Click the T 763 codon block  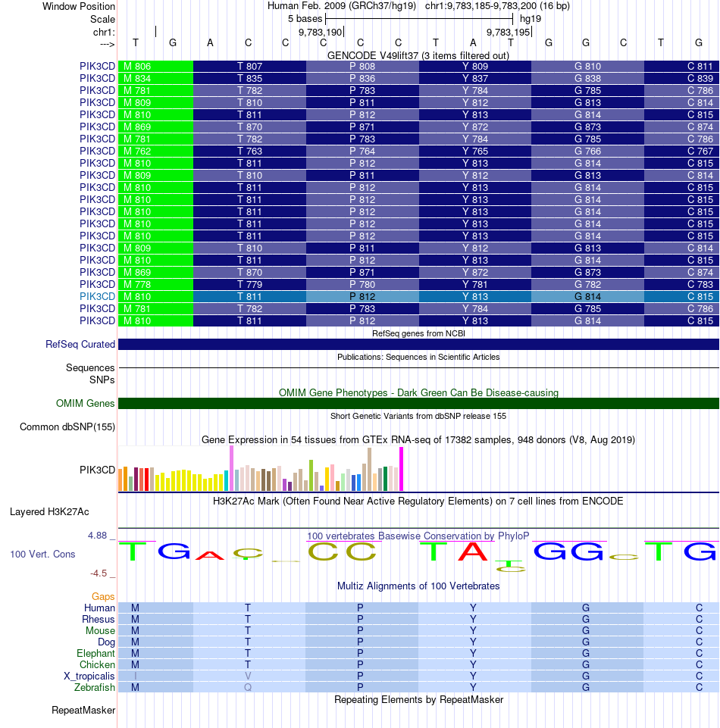click(x=249, y=151)
